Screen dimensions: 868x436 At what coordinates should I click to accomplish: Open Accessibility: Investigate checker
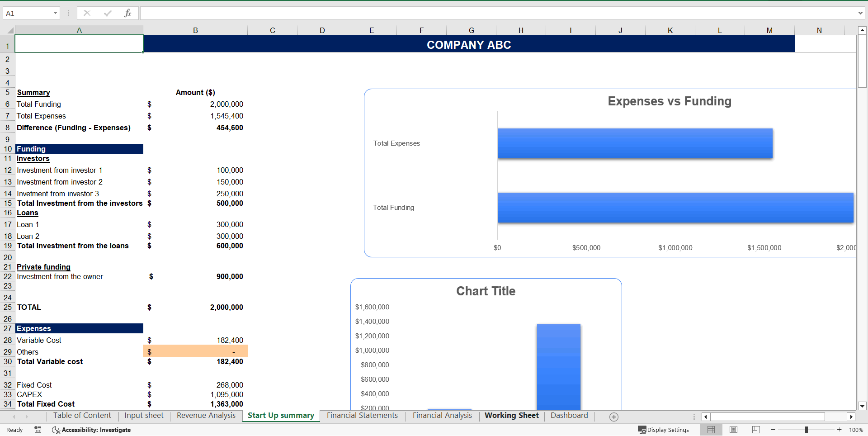click(91, 430)
